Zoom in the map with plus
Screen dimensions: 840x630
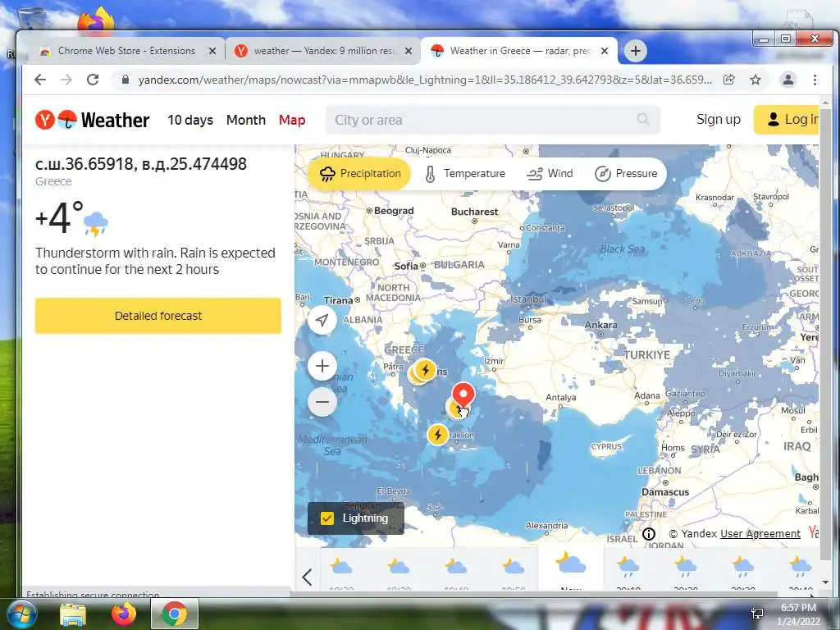tap(322, 366)
